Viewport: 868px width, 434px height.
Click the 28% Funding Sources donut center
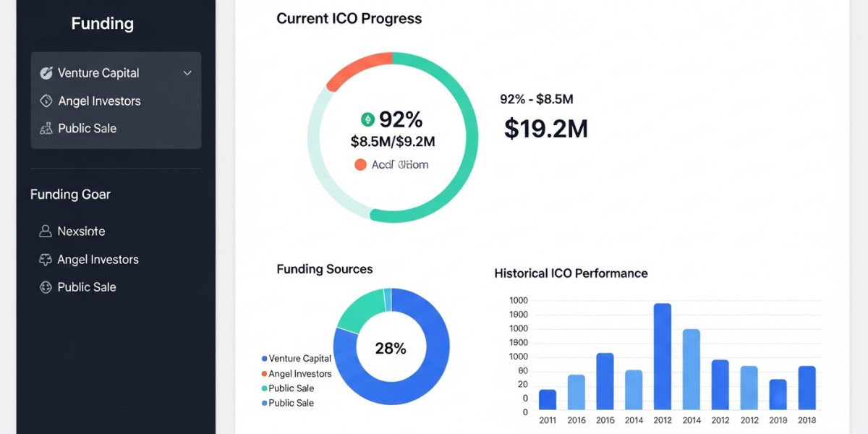coord(391,348)
